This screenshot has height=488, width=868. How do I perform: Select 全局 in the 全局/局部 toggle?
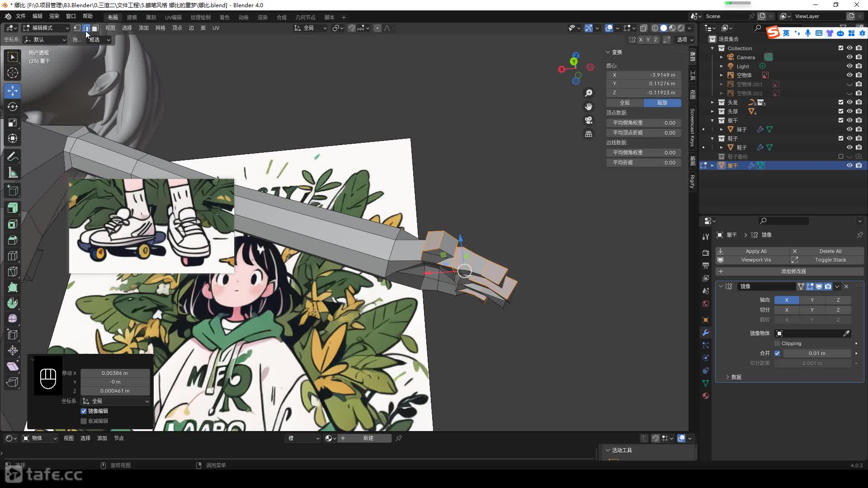[x=625, y=103]
